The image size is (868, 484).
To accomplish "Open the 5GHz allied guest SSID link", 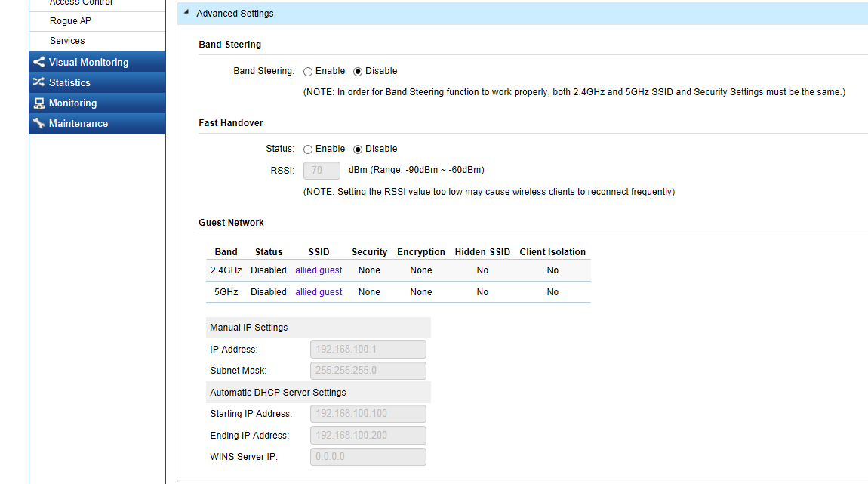I will point(319,292).
